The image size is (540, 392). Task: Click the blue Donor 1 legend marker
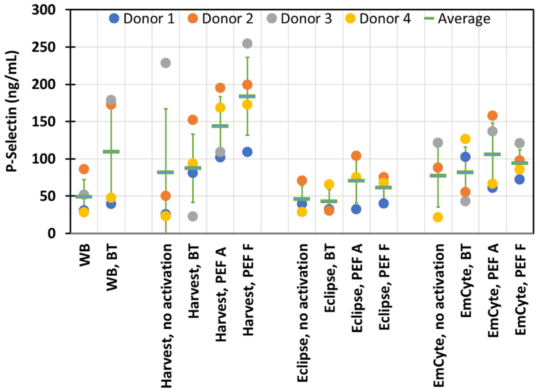[x=114, y=18]
